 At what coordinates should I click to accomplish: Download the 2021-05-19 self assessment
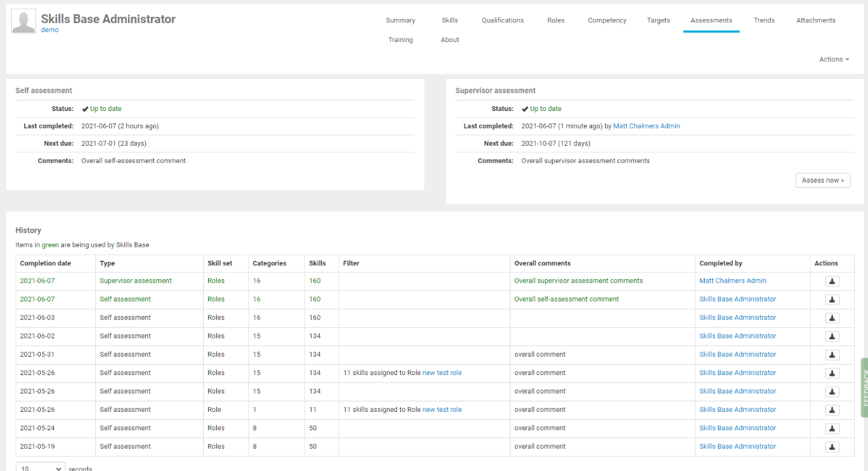[x=832, y=447]
